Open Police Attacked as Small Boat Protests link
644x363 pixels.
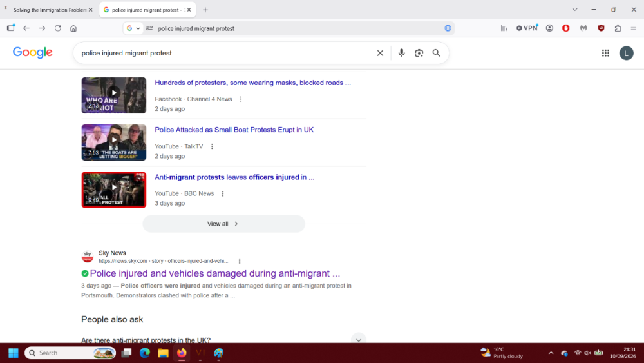point(234,130)
